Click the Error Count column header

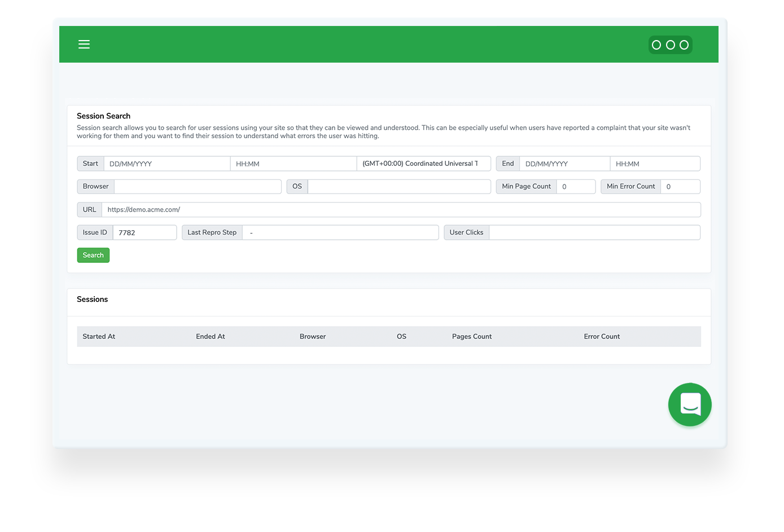coord(602,337)
